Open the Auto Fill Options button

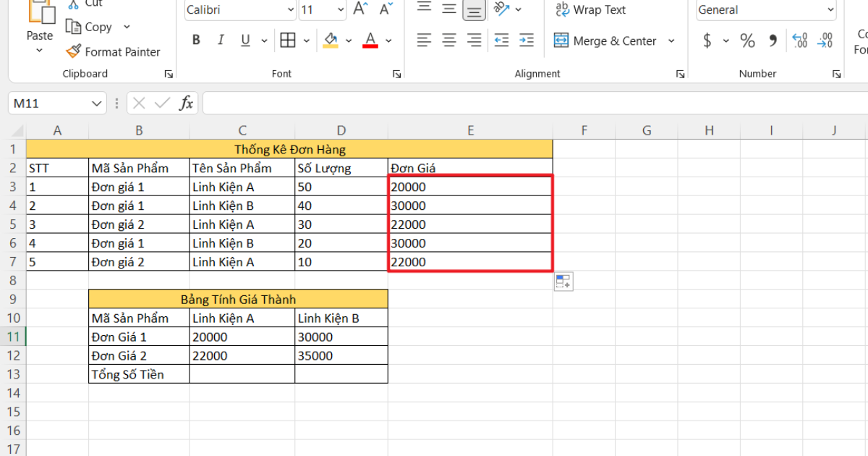563,282
